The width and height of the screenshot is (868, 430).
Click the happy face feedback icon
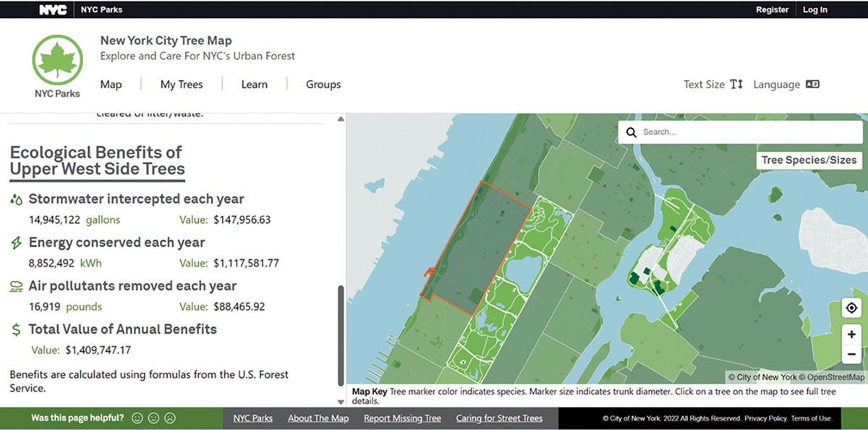[137, 418]
